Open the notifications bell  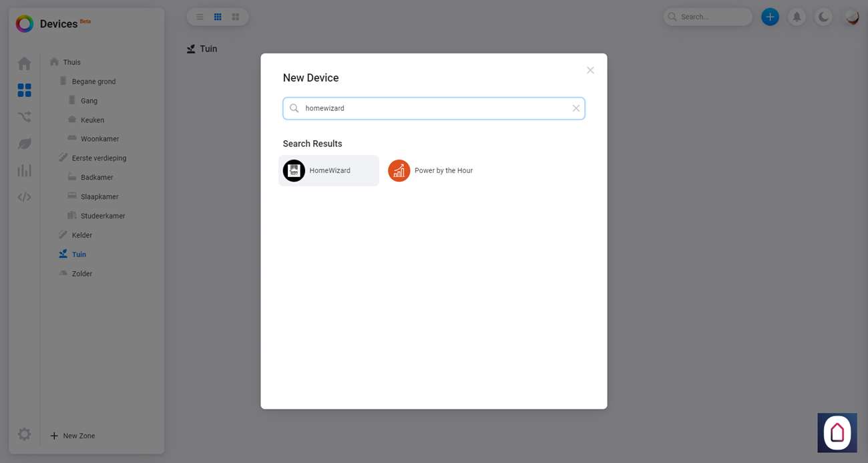tap(797, 17)
